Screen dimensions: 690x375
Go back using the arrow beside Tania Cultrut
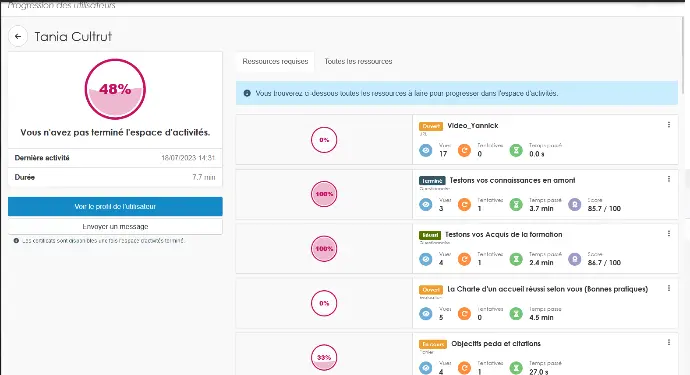point(18,37)
